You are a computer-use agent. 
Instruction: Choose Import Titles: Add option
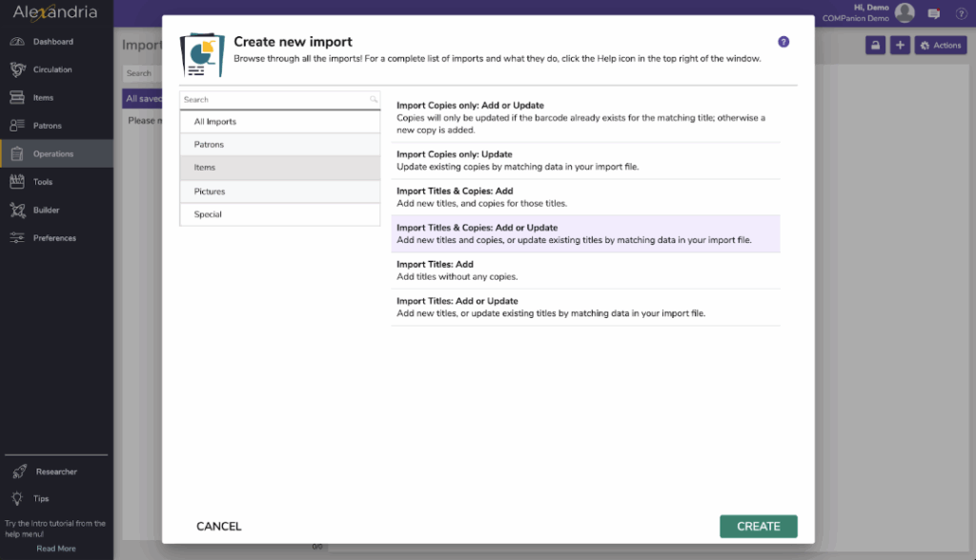coord(585,270)
